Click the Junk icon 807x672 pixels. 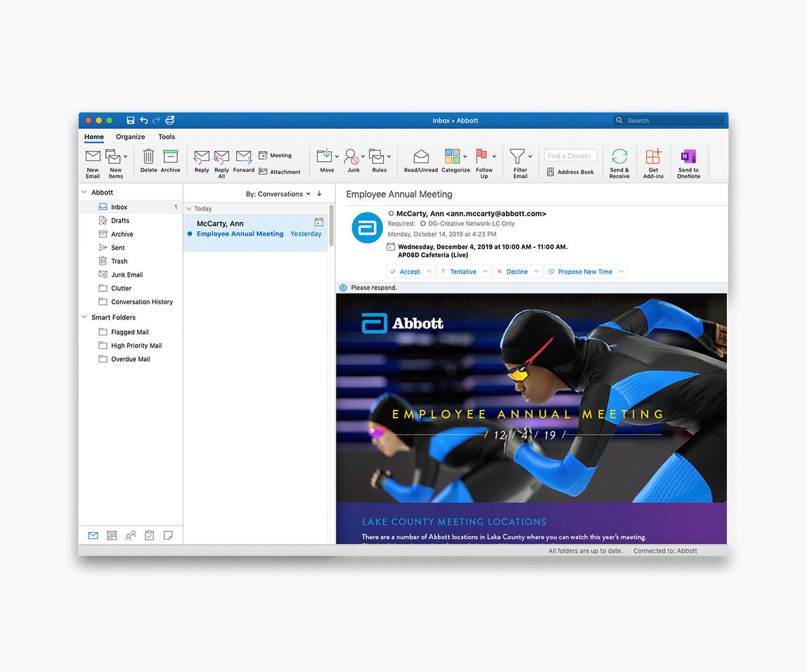351,156
